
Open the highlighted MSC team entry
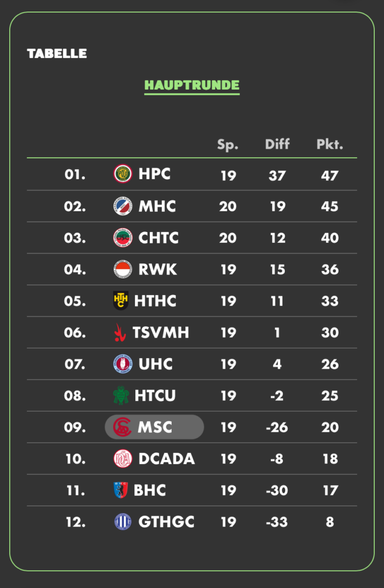tap(154, 427)
